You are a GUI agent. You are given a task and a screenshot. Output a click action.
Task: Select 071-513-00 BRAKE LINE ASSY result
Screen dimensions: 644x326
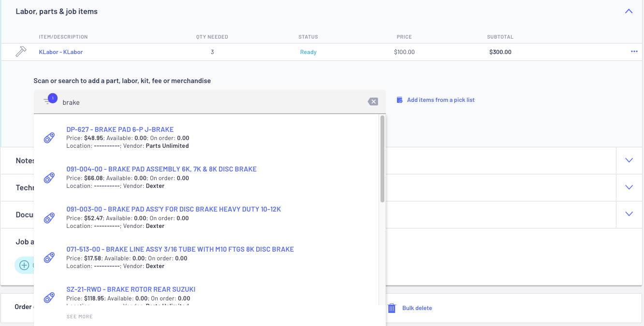(180, 249)
